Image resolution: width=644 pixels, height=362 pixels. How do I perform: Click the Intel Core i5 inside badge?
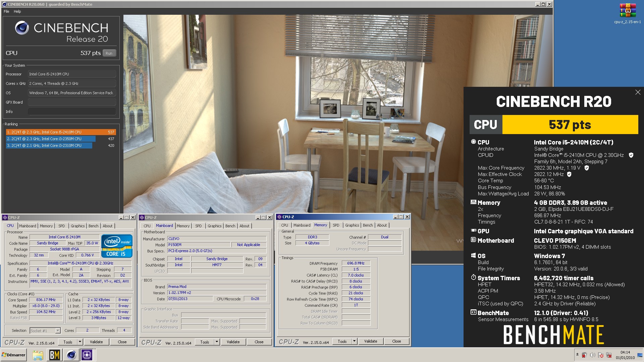117,246
